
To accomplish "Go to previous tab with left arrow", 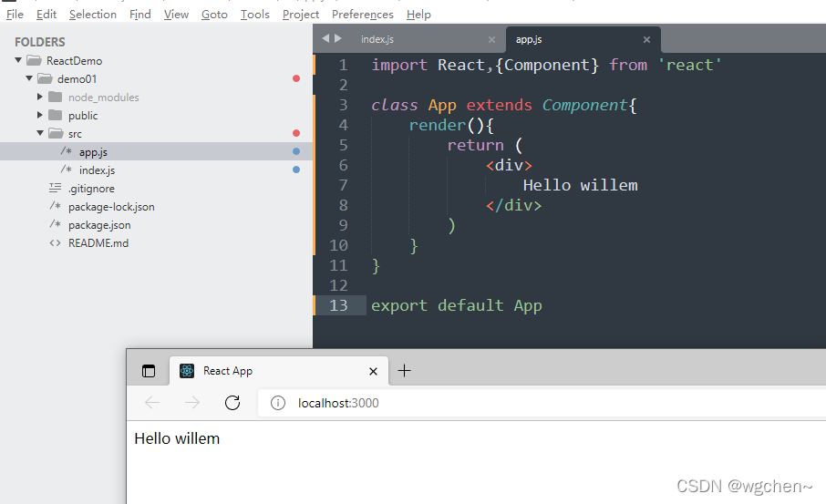I will point(325,38).
